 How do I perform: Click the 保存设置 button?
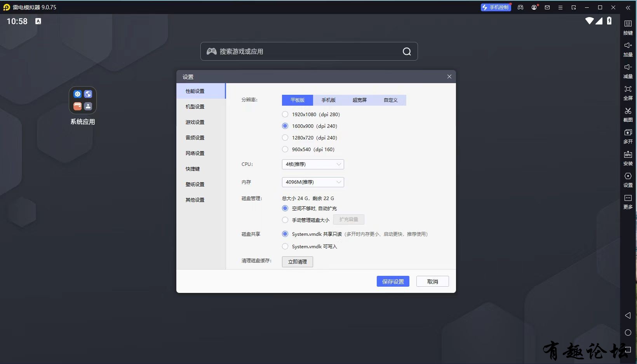(x=393, y=281)
